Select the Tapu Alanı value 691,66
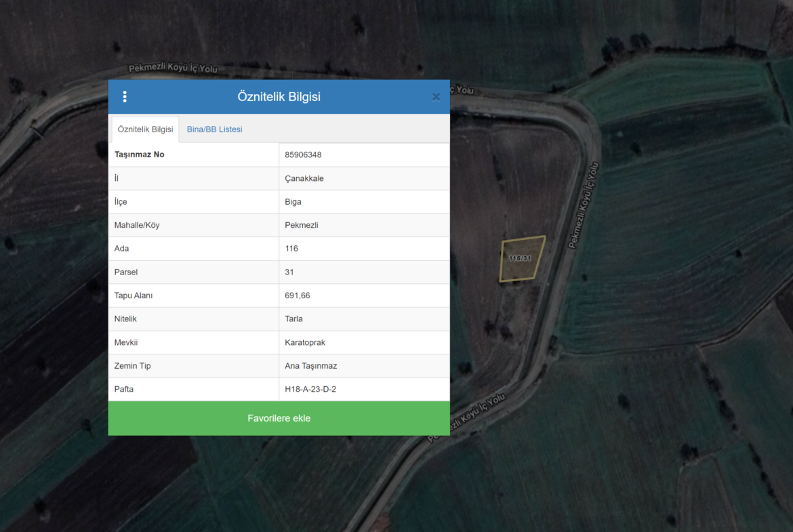 [x=298, y=295]
